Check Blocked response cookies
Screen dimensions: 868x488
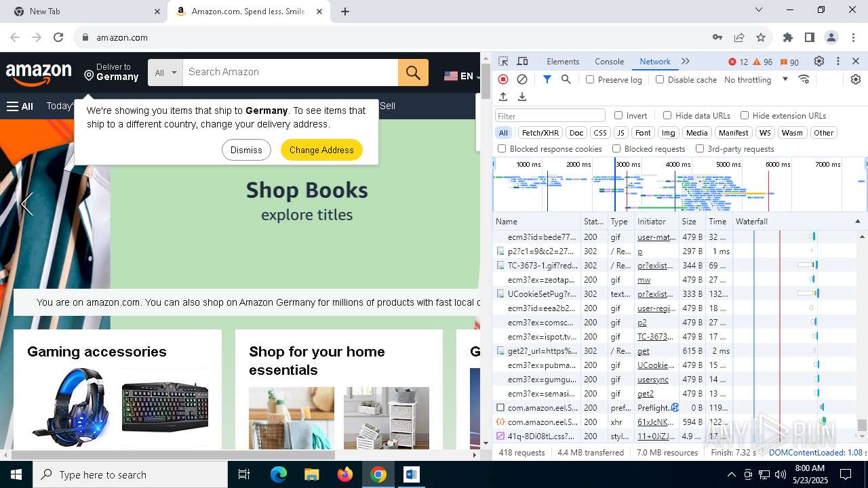click(x=502, y=148)
